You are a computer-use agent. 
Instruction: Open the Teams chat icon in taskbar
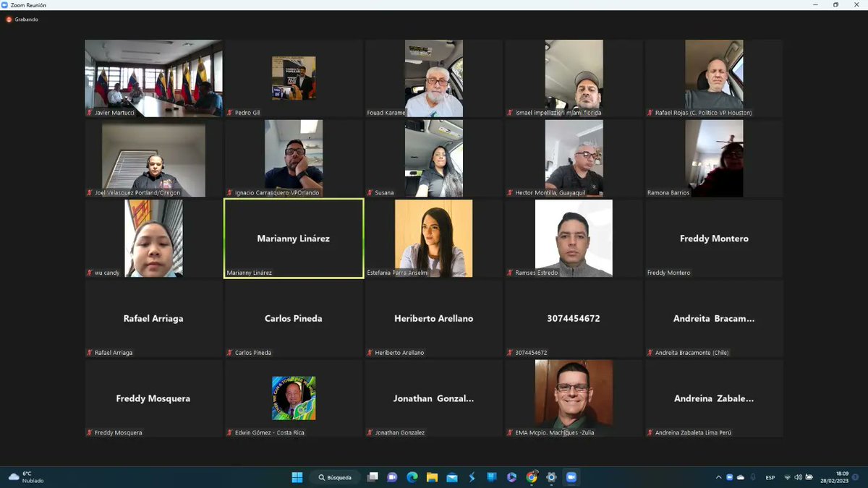392,477
